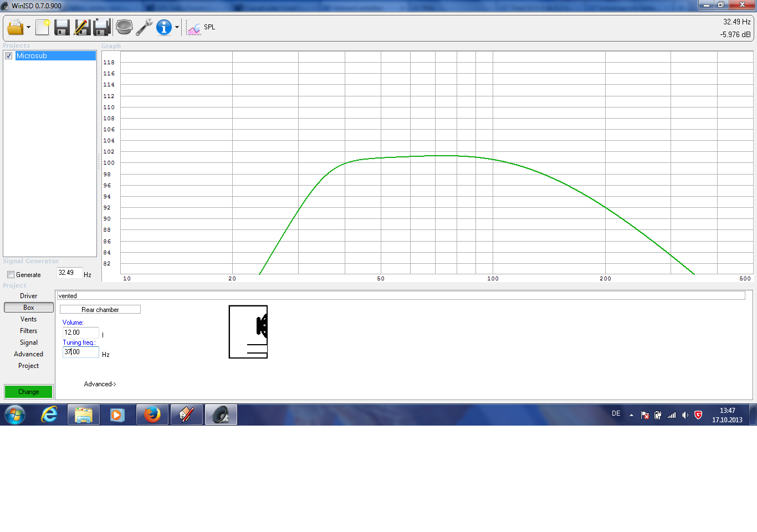Open a project with the folder icon
Viewport: 757px width, 532px height.
tap(15, 27)
